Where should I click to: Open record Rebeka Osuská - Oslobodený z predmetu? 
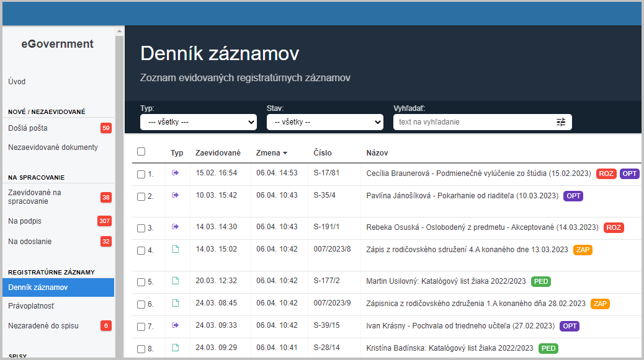482,227
